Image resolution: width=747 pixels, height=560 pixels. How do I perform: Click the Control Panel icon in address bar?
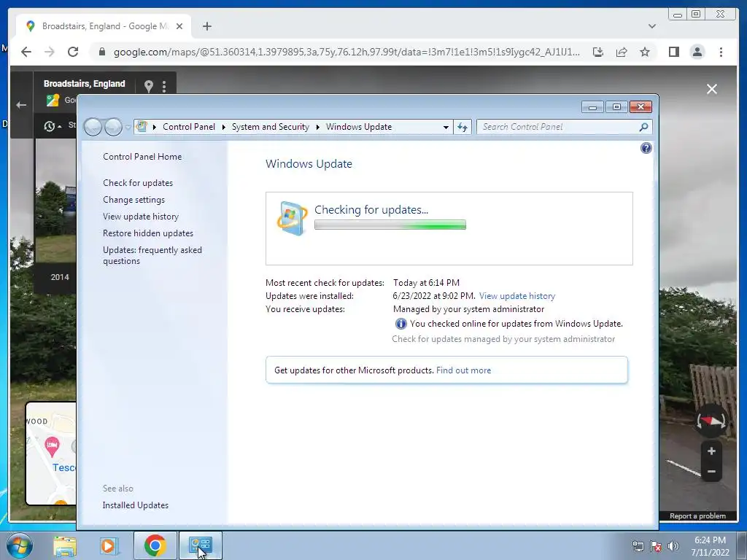tap(142, 127)
